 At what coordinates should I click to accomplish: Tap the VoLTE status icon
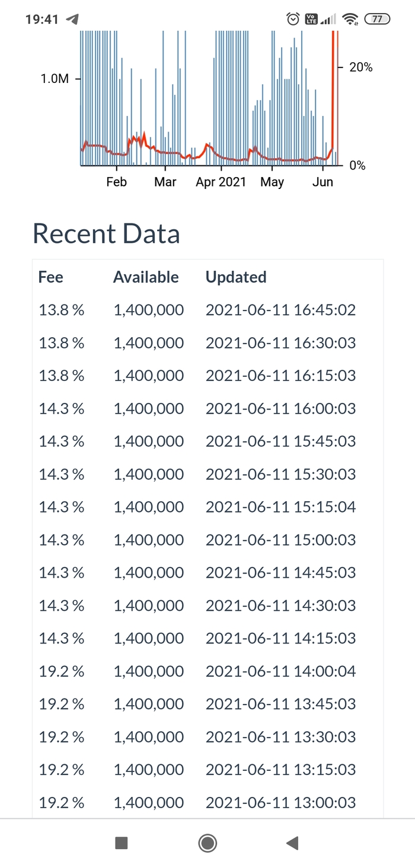311,19
